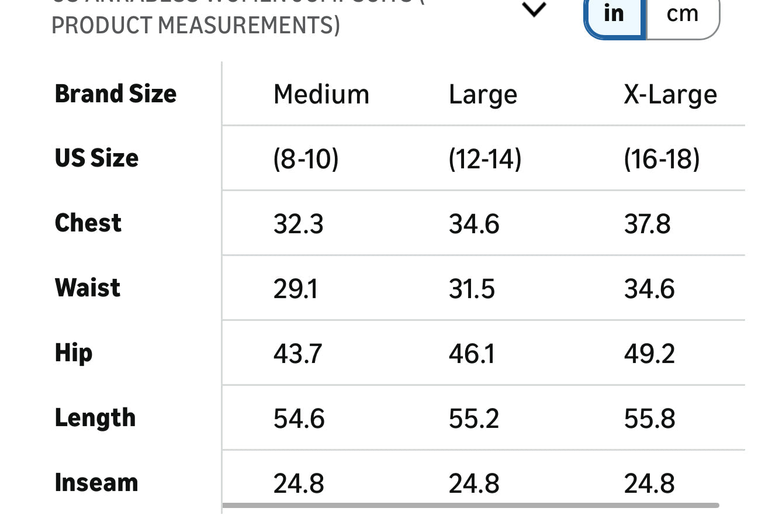765x532 pixels.
Task: Switch units to centimeters
Action: (x=682, y=14)
